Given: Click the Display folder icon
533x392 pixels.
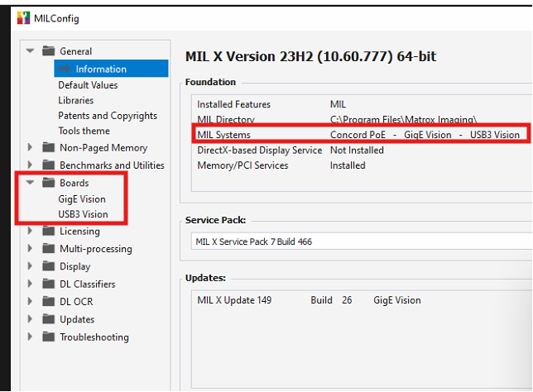Looking at the screenshot, I should (48, 266).
